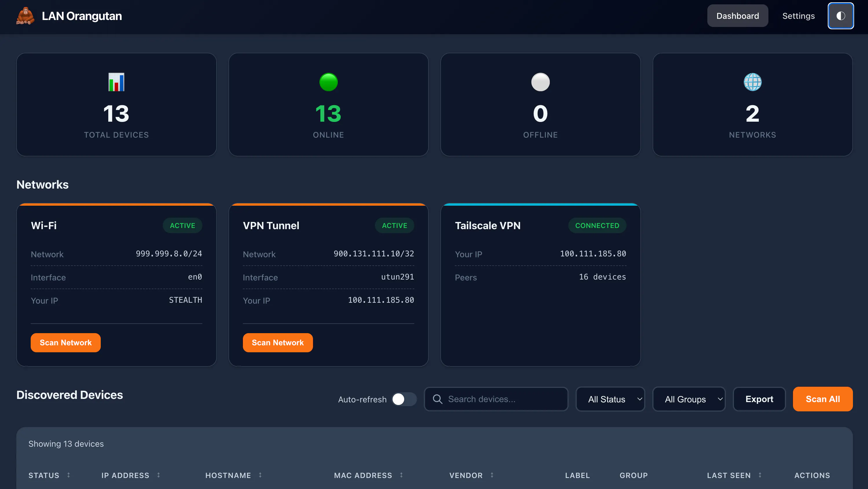
Task: Sort by Hostname column arrows
Action: point(260,475)
